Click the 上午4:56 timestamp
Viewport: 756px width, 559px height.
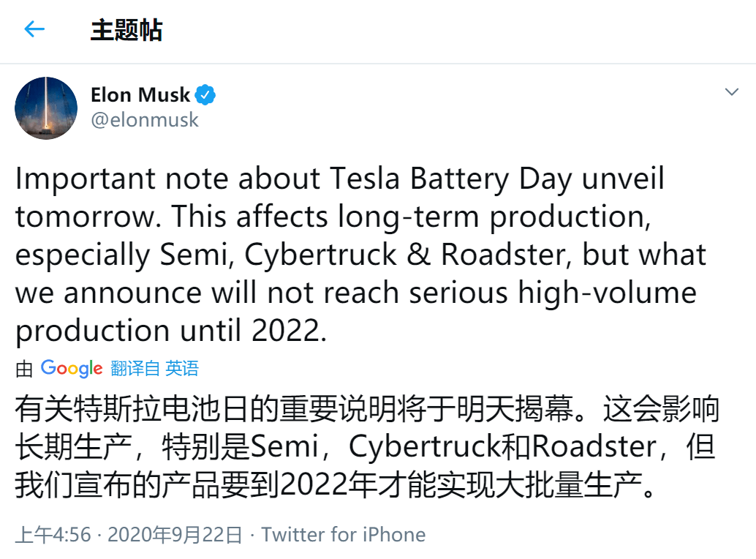[x=53, y=535]
